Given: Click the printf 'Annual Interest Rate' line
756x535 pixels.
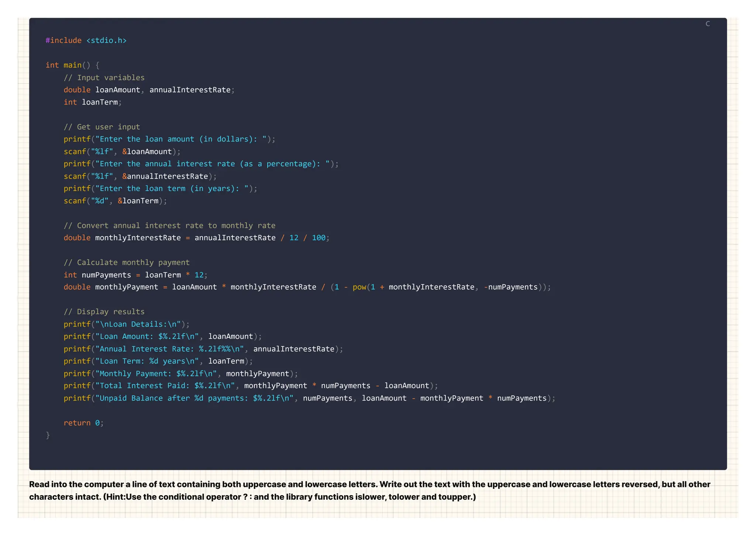Looking at the screenshot, I should click(203, 349).
